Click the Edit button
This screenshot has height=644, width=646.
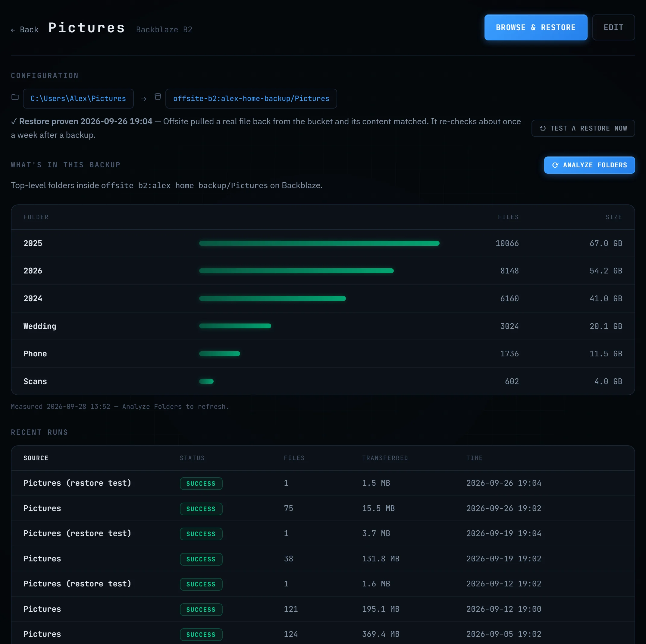point(613,27)
